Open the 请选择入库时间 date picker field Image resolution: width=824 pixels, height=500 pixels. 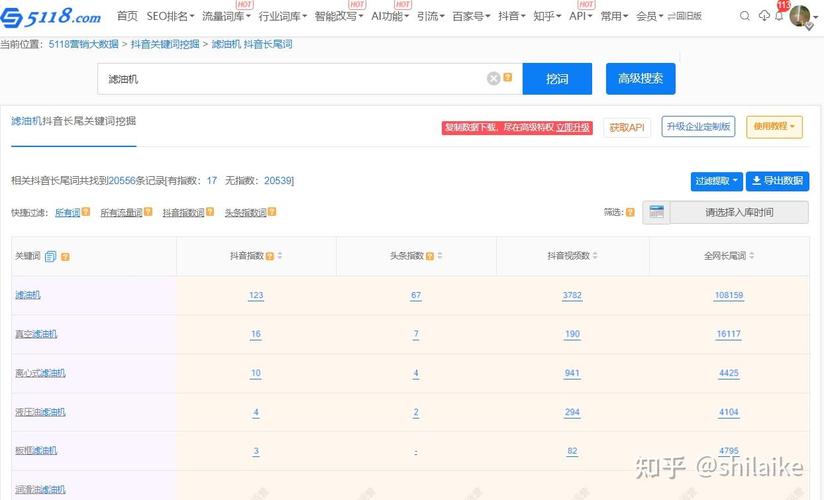[739, 212]
